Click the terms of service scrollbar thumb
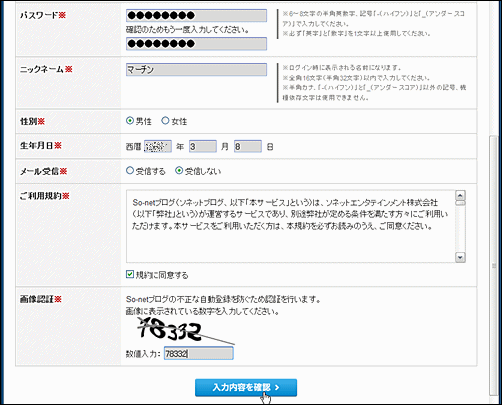This screenshot has width=502, height=405. [x=460, y=203]
